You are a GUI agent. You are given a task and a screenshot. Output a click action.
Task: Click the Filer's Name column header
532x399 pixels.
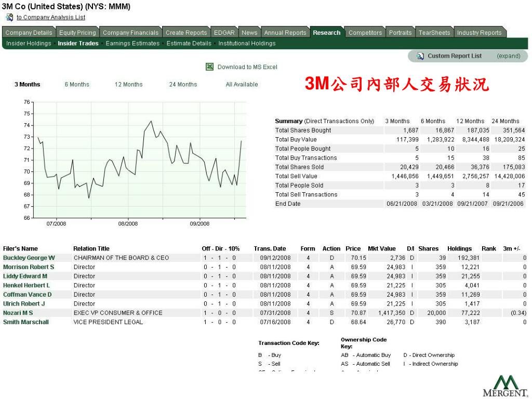pos(20,249)
